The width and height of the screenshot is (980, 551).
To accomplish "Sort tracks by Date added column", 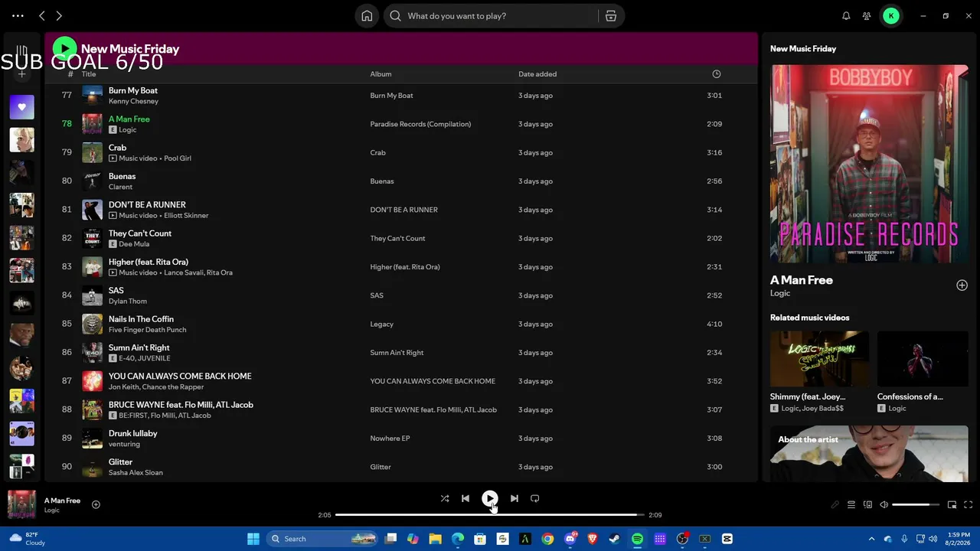I will click(x=537, y=74).
